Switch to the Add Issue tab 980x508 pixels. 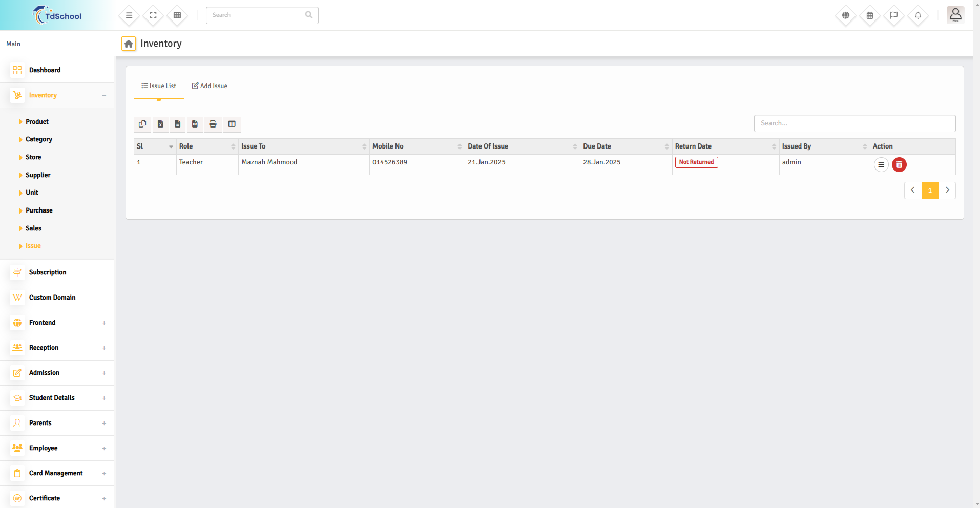coord(210,86)
